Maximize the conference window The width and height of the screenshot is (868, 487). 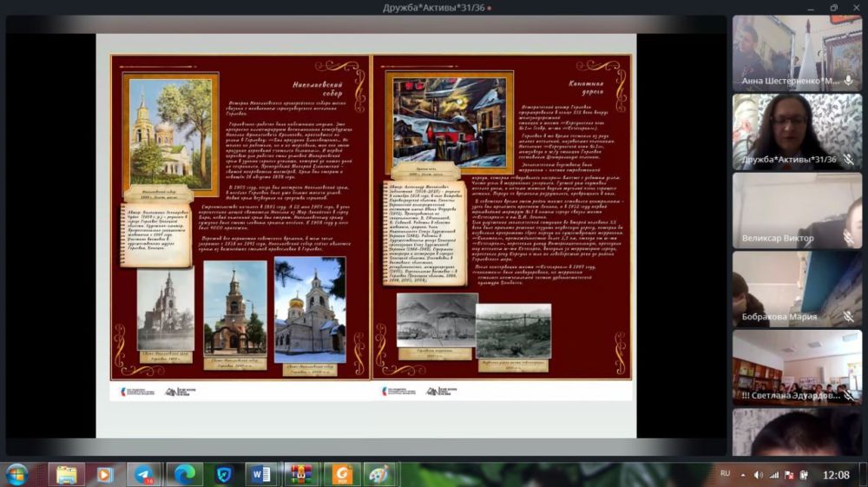point(833,8)
